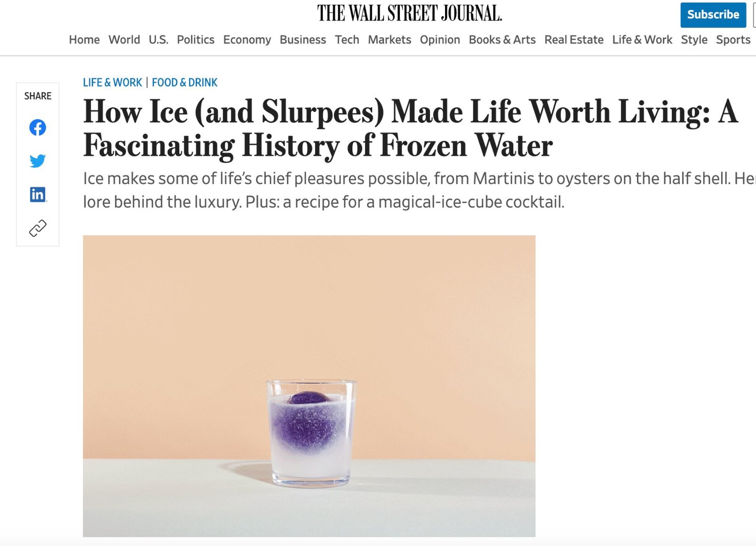Click The Wall Street Journal logo
Image resolution: width=756 pixels, height=546 pixels.
[409, 13]
